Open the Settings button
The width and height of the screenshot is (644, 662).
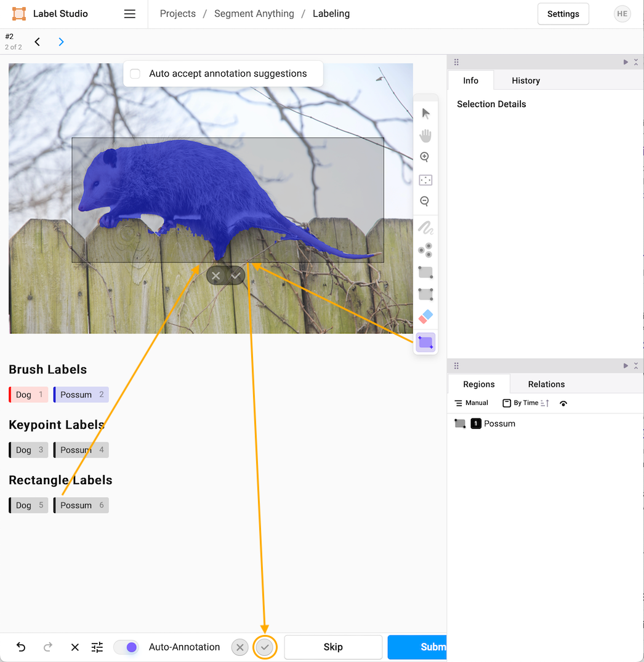pyautogui.click(x=563, y=14)
